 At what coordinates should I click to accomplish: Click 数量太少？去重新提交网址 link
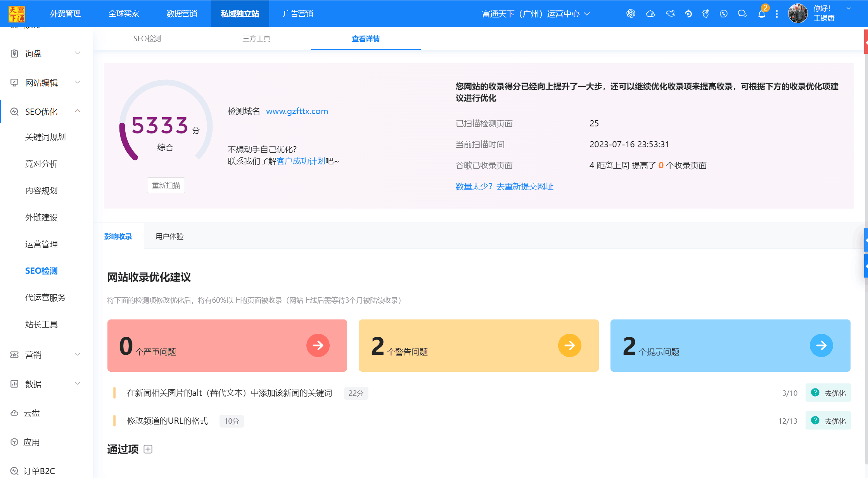point(504,186)
